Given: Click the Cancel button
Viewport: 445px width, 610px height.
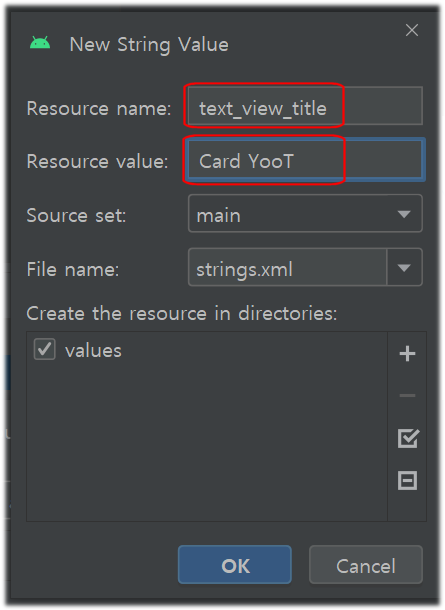Looking at the screenshot, I should click(366, 564).
